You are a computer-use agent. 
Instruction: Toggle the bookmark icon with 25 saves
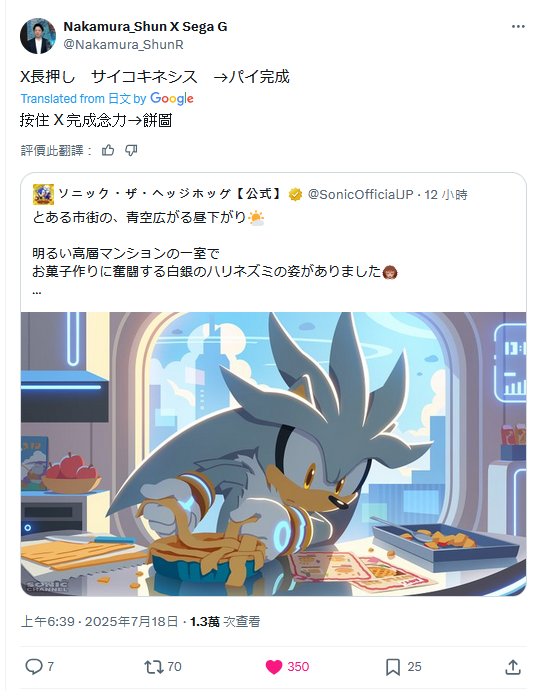393,667
